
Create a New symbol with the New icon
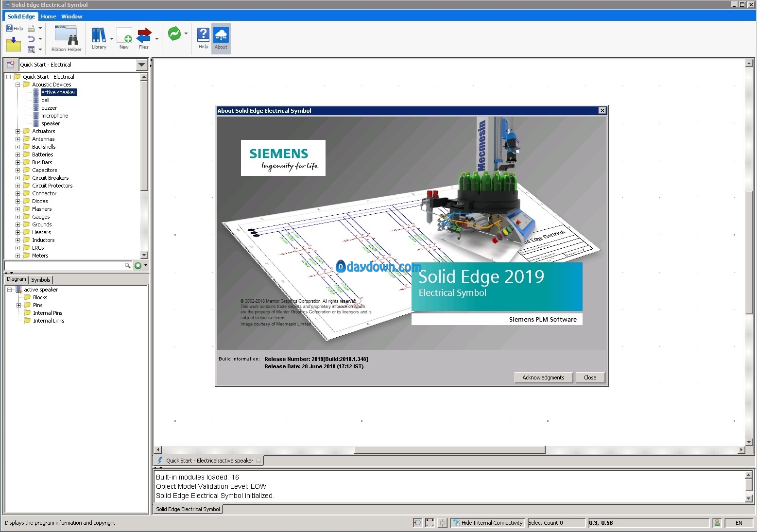point(124,38)
